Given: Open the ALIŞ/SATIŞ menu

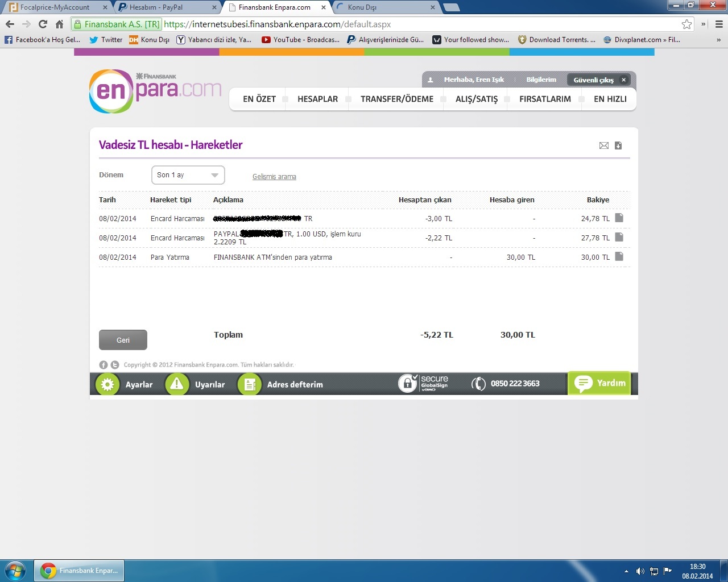Looking at the screenshot, I should (x=477, y=99).
